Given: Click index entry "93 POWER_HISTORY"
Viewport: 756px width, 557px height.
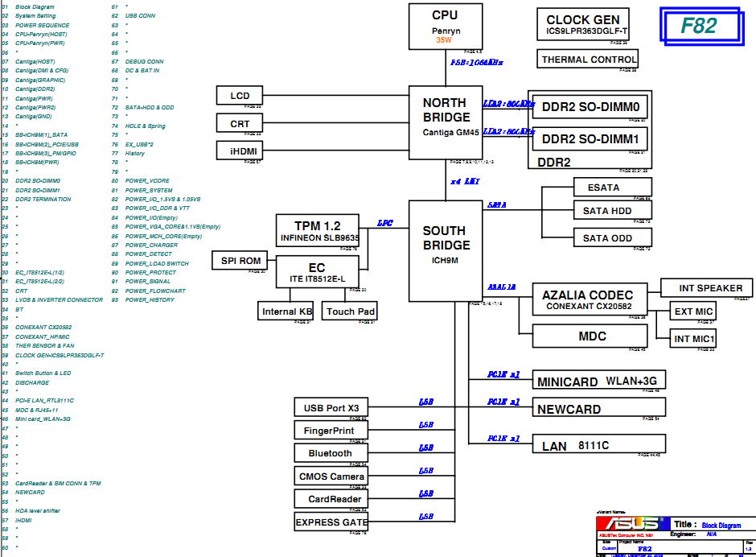Looking at the screenshot, I should coord(143,299).
